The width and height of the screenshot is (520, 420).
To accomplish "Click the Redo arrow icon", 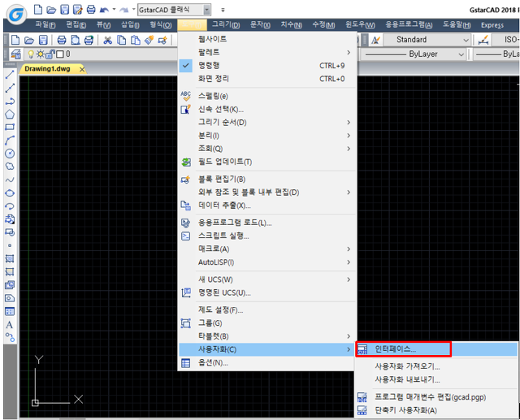I will [124, 10].
